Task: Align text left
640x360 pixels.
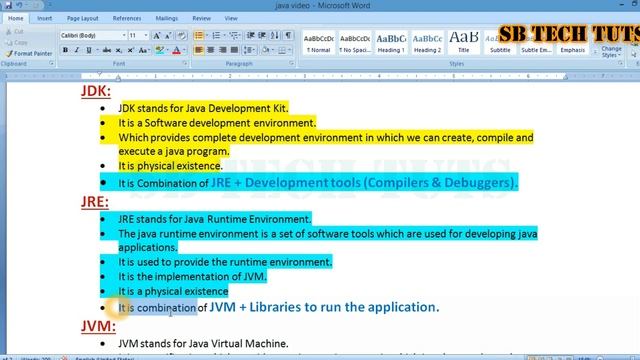Action: [199, 50]
